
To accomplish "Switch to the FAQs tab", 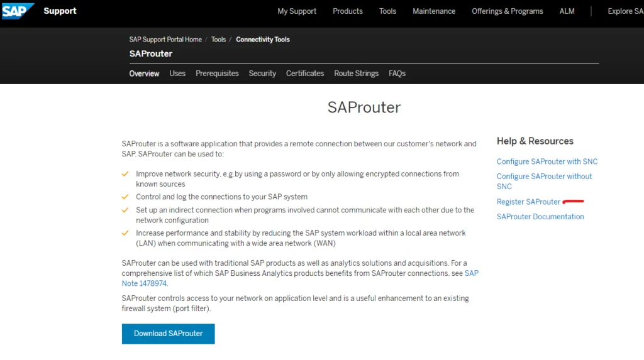I will [397, 74].
